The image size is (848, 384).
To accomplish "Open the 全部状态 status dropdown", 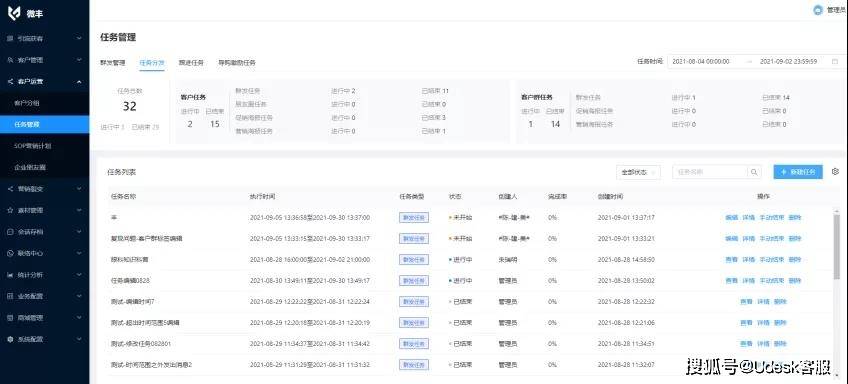I will (638, 172).
